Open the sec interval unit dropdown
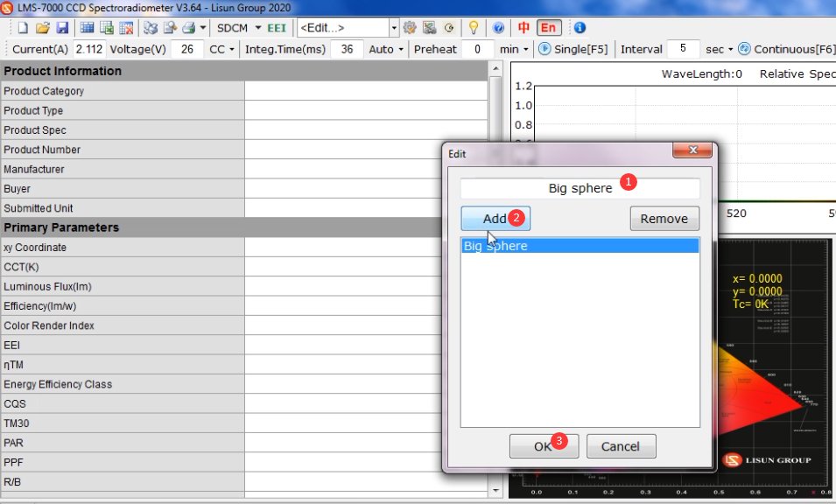The image size is (836, 504). coord(719,49)
